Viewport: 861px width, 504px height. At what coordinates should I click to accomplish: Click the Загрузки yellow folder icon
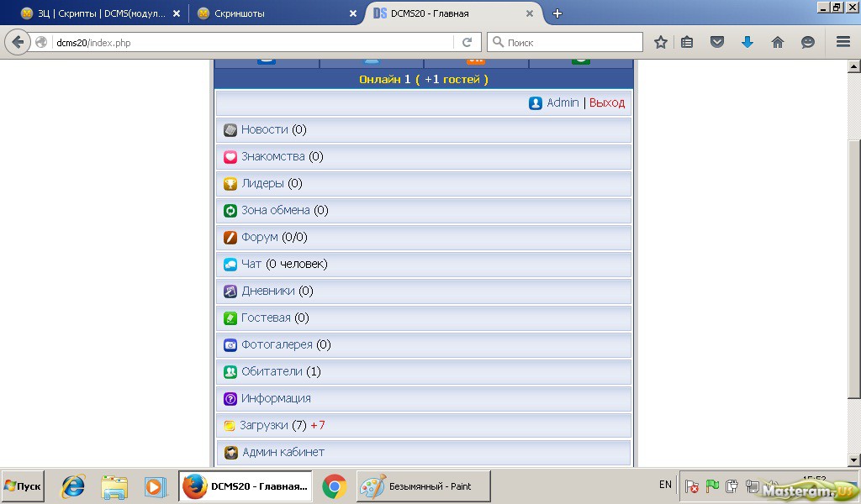230,426
